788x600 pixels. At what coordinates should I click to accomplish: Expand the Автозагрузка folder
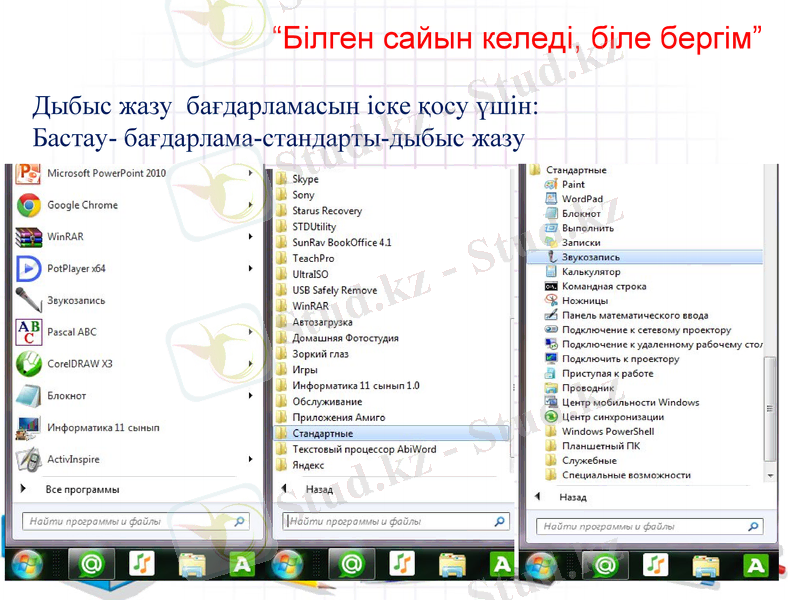(315, 322)
